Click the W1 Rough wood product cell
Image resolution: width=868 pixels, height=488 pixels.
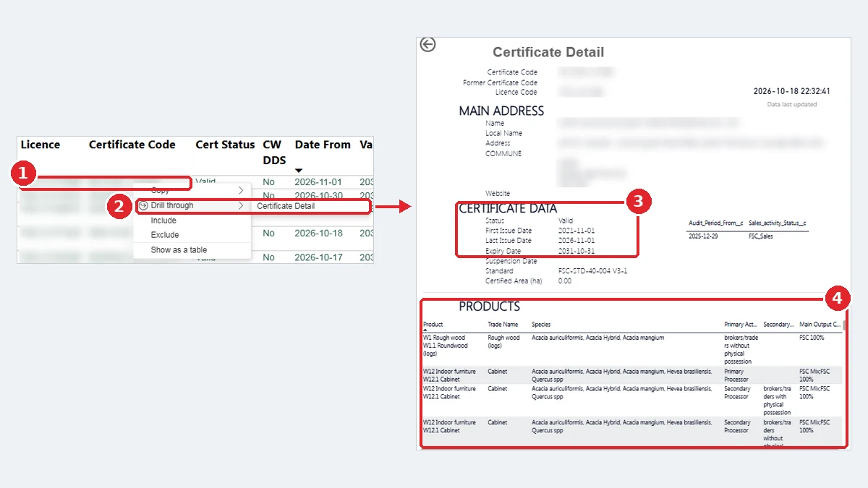click(446, 346)
